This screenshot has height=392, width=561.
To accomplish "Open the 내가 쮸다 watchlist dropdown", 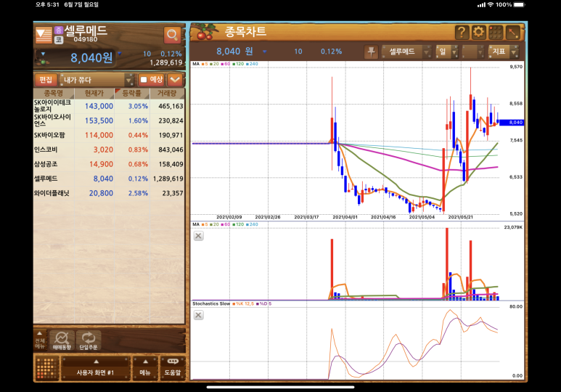I will tap(97, 80).
